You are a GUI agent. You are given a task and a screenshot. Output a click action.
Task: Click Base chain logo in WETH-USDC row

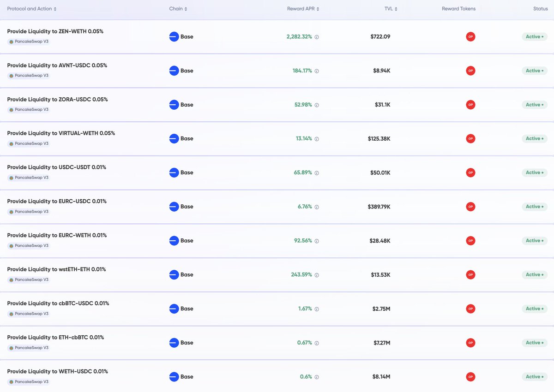tap(174, 377)
